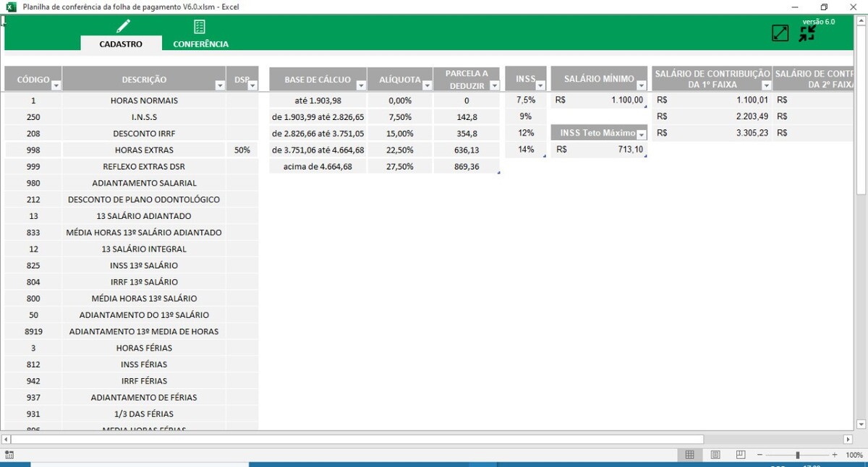Click the zoom in plus button
The image size is (868, 467).
[x=835, y=455]
